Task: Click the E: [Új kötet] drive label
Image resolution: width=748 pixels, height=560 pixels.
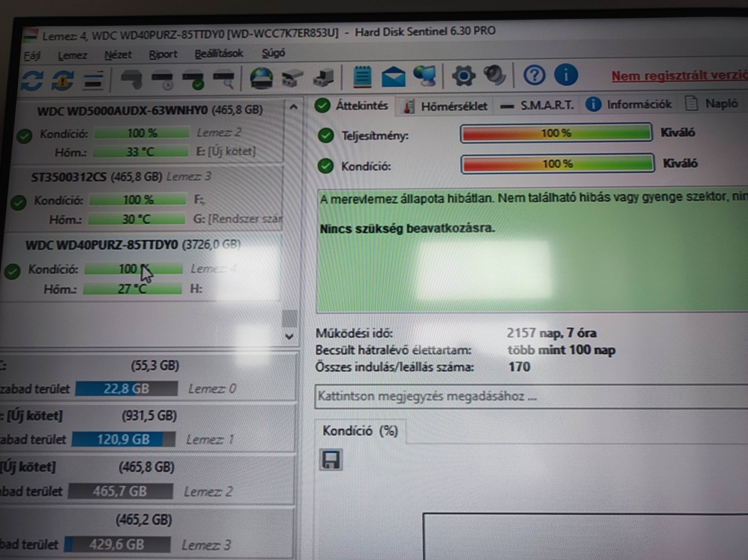Action: (x=226, y=151)
